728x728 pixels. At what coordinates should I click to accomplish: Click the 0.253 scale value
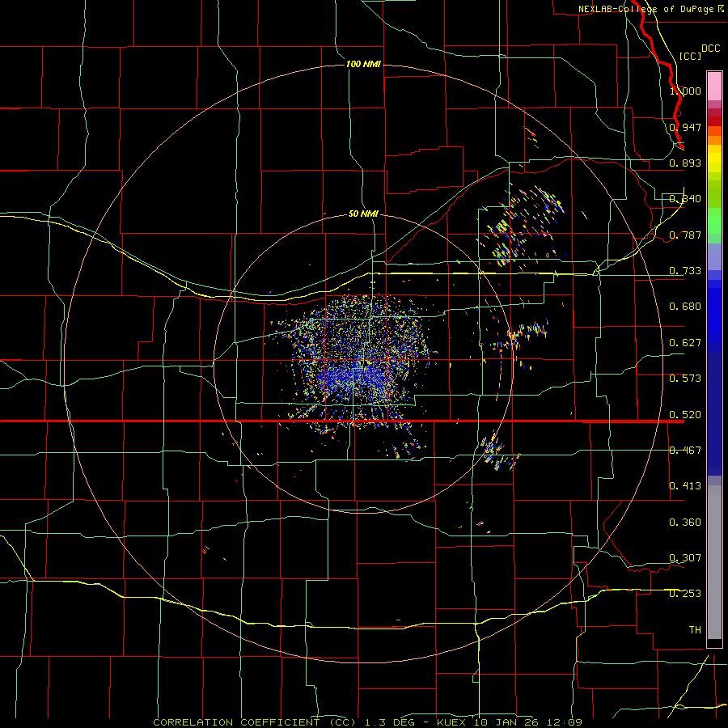685,594
